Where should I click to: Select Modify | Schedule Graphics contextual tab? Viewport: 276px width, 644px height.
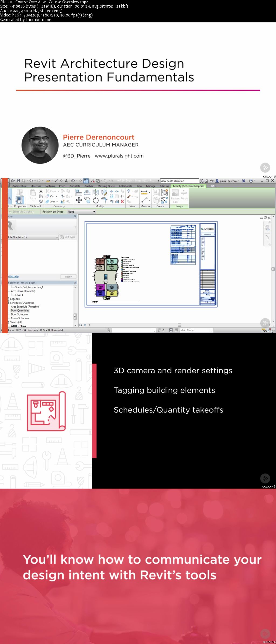pyautogui.click(x=189, y=186)
